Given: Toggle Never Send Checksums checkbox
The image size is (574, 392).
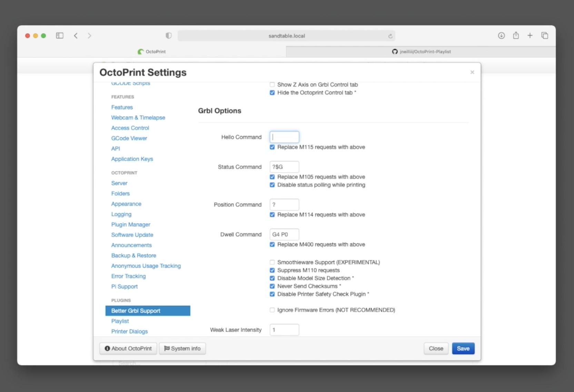Looking at the screenshot, I should (x=272, y=286).
